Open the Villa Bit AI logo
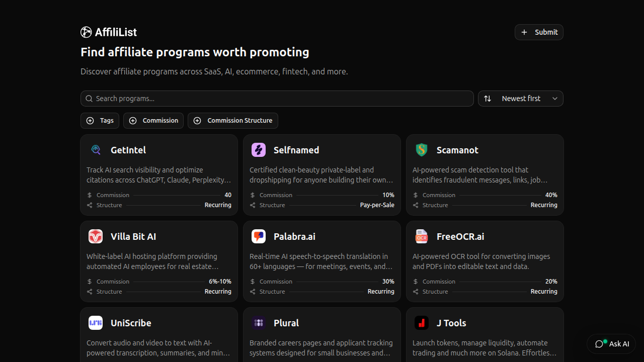The width and height of the screenshot is (644, 362). (96, 236)
